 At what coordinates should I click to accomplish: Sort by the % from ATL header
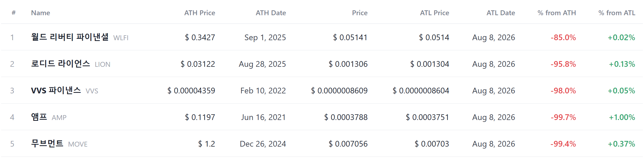(x=617, y=13)
